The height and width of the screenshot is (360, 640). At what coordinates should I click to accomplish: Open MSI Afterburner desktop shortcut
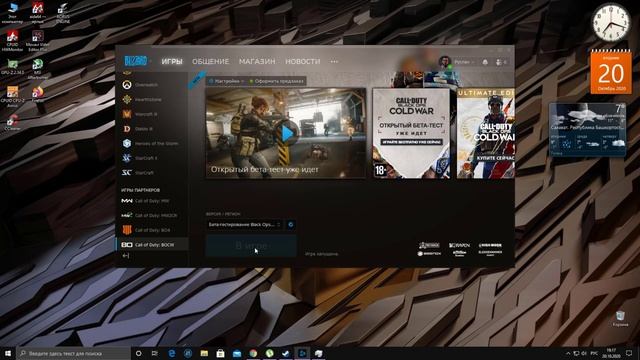coord(38,68)
